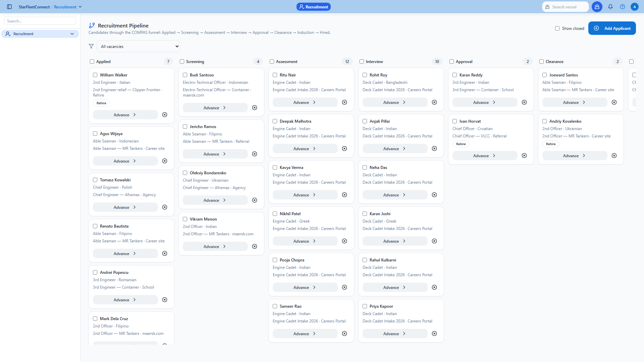Click the Rehire tag on Ivan Horvat
Image resolution: width=644 pixels, height=362 pixels.
[461, 144]
